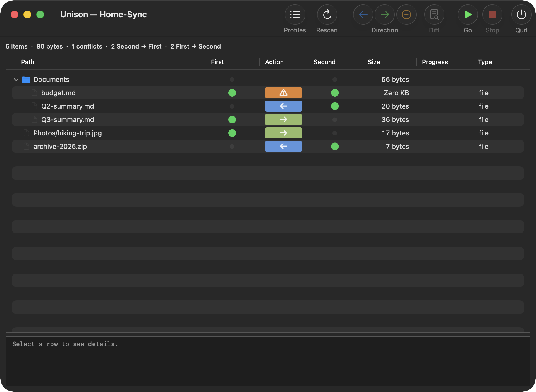
Task: Click the First status dot for budget.md
Action: [232, 93]
